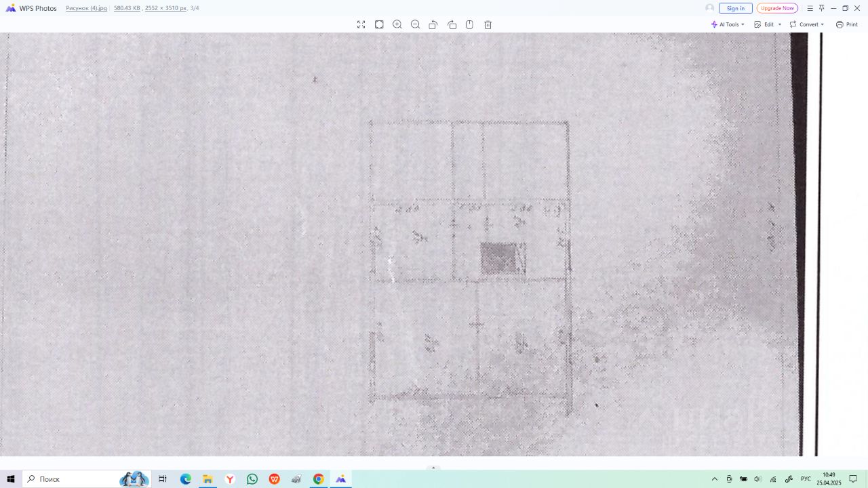Close the WPS Photos window
Image resolution: width=868 pixels, height=488 pixels.
(x=857, y=8)
